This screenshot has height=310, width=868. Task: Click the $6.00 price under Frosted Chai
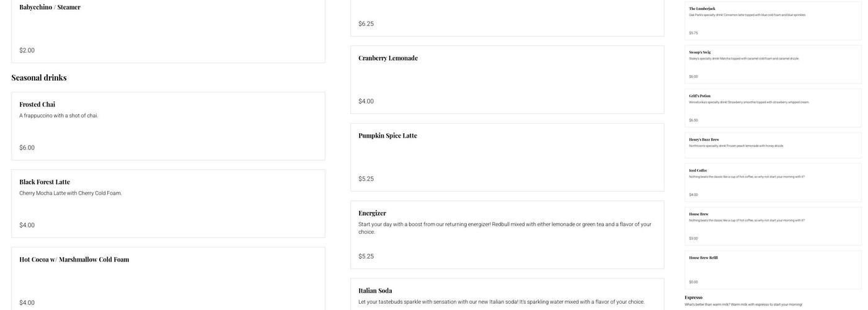[27, 148]
